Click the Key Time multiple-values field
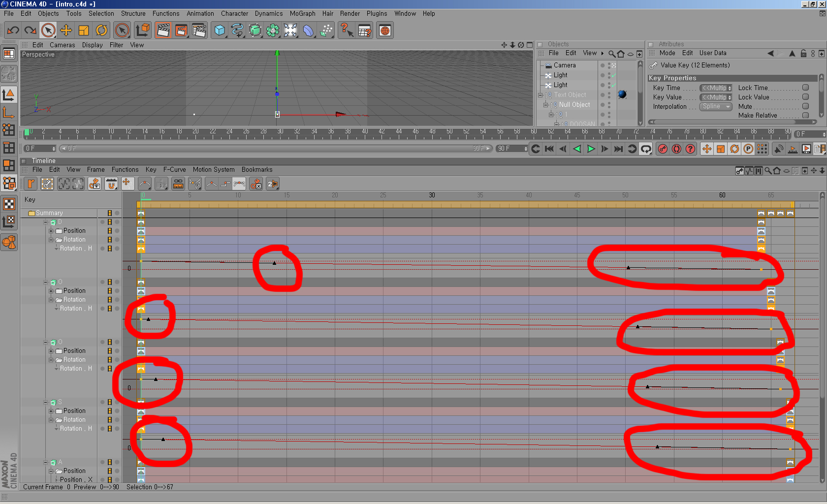 coord(716,88)
